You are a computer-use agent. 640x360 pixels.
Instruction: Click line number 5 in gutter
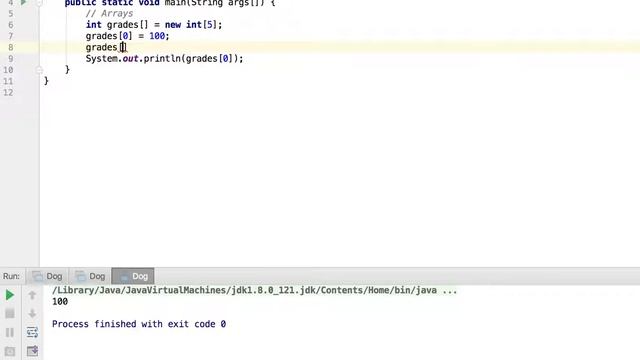click(x=11, y=13)
